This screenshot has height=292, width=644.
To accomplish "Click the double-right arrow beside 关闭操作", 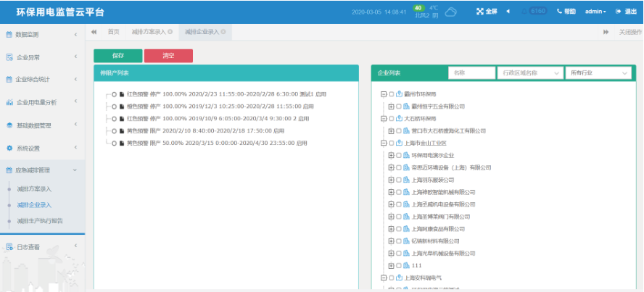I will [606, 32].
